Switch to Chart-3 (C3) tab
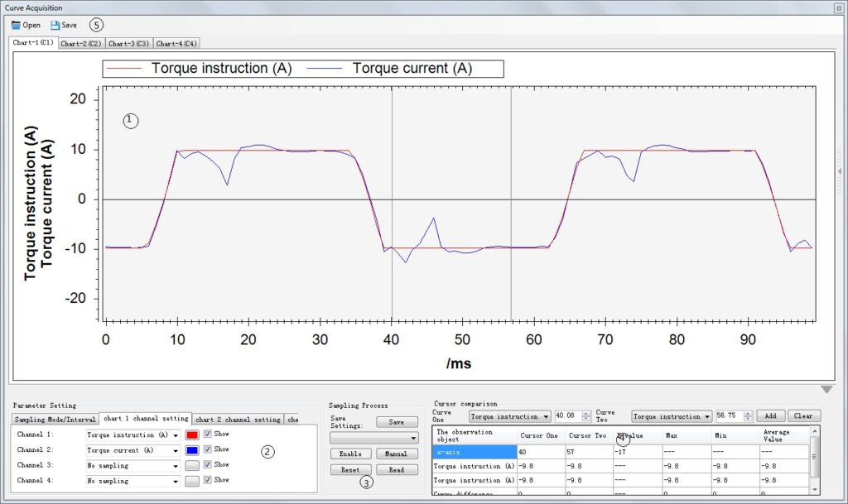Viewport: 848px width, 504px height. [128, 43]
